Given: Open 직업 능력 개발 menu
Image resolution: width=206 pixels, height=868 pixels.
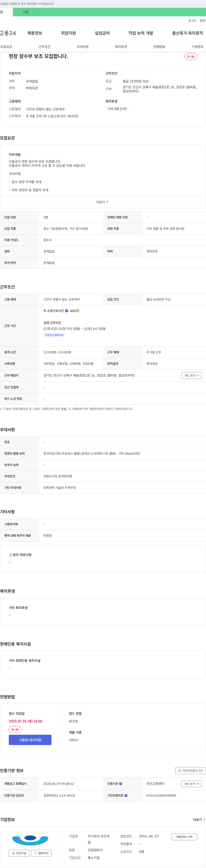Looking at the screenshot, I should [x=141, y=33].
